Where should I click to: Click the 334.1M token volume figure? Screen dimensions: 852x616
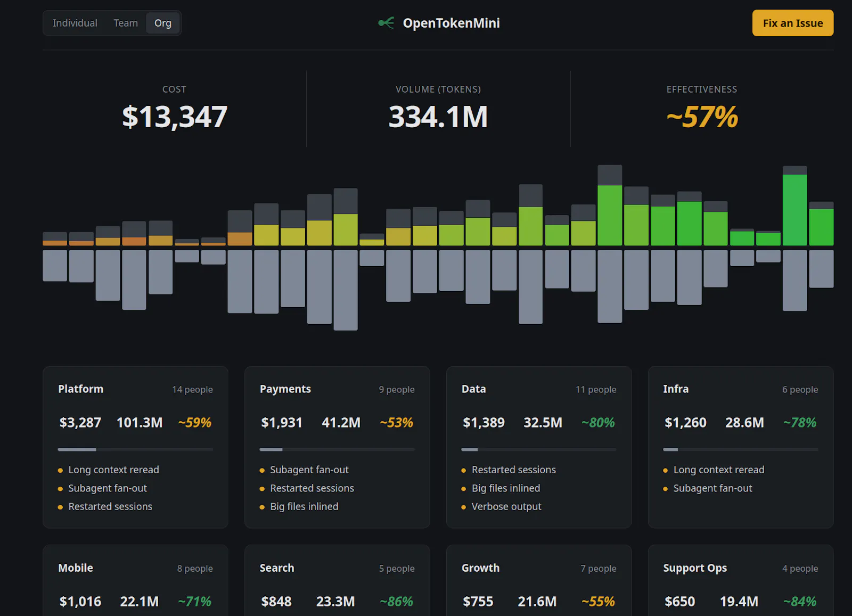(438, 117)
